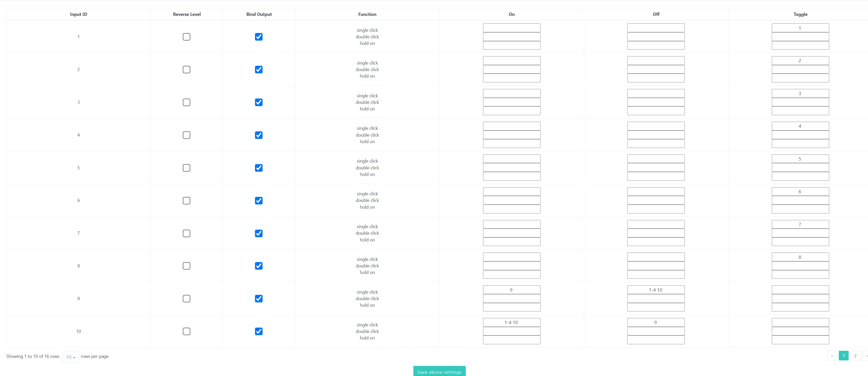868x376 pixels.
Task: Click the Toggle column header
Action: [x=800, y=14]
